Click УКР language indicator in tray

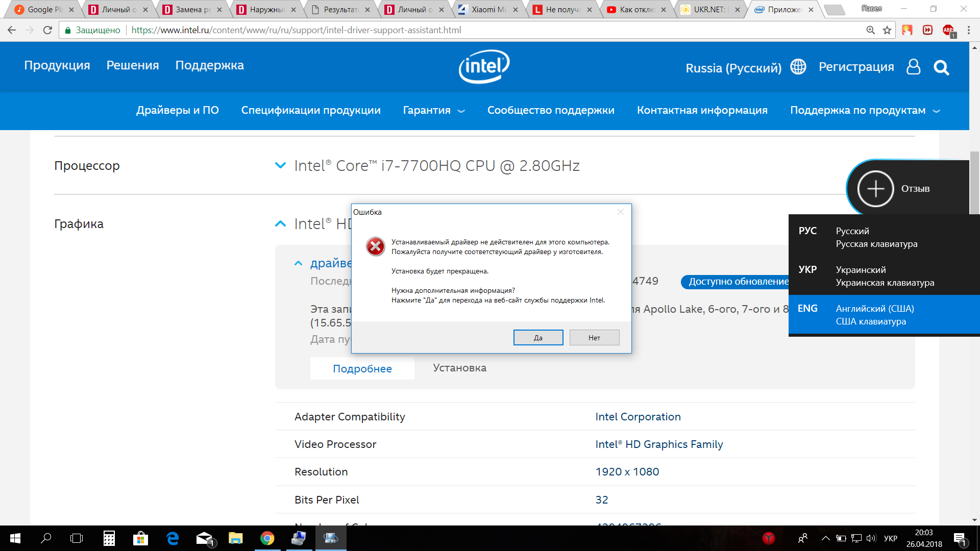(x=891, y=538)
